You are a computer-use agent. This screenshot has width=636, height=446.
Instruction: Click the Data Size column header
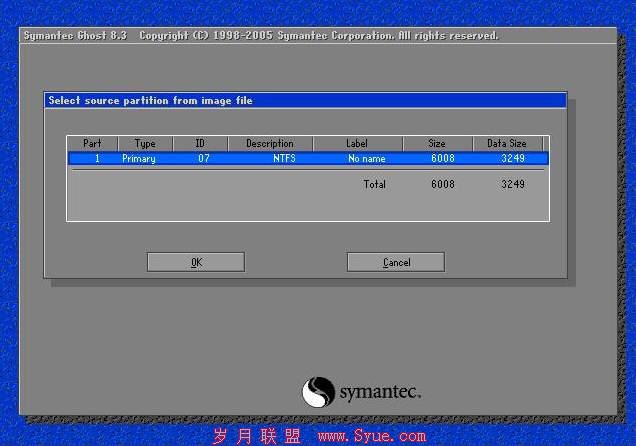coord(507,144)
